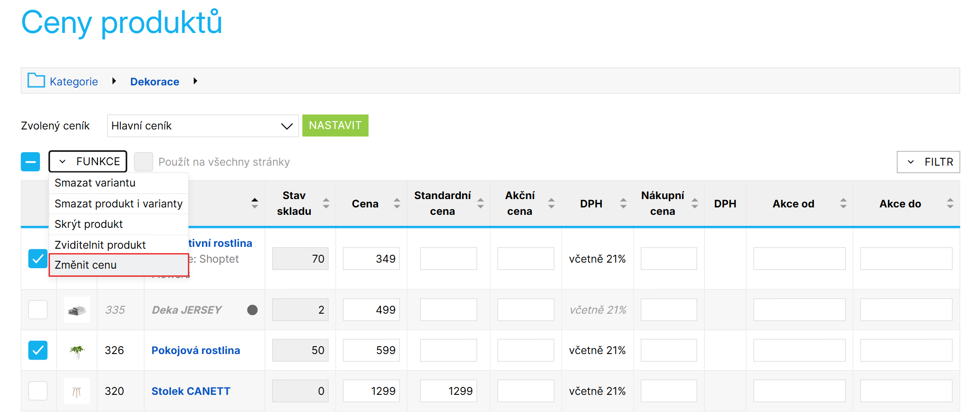Image resolution: width=980 pixels, height=419 pixels.
Task: Expand the FILTR dropdown
Action: point(928,162)
